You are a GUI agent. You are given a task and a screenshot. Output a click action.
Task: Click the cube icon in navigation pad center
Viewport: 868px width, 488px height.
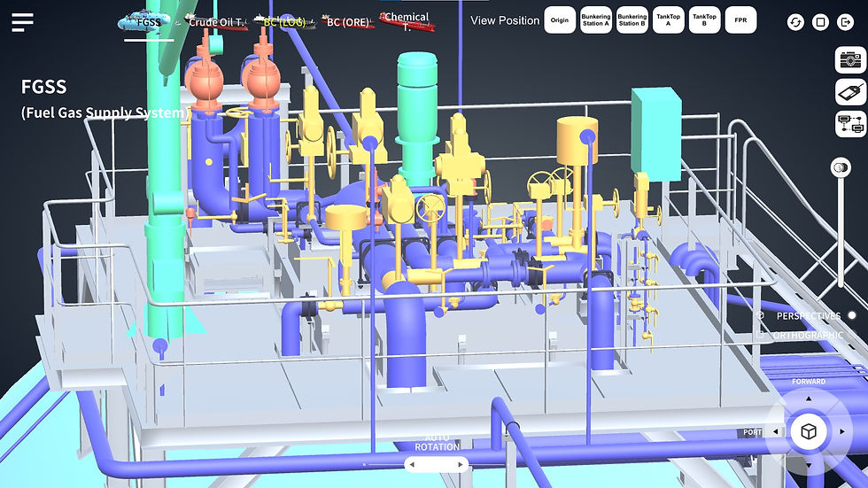808,431
